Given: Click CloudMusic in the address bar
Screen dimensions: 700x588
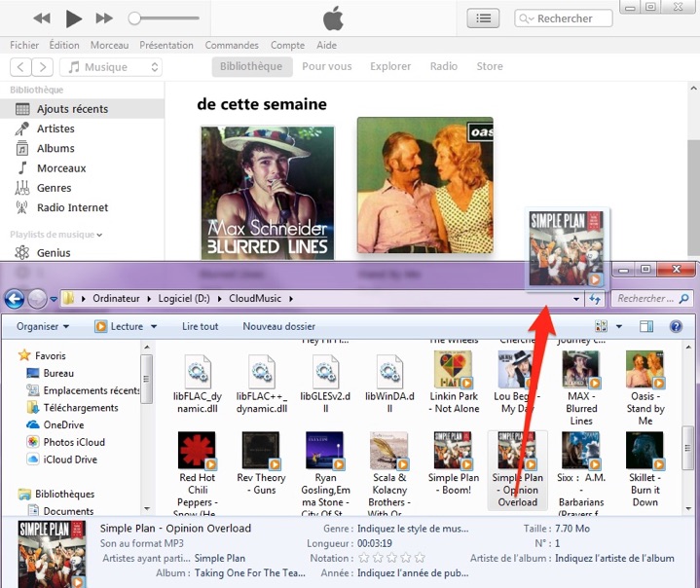Looking at the screenshot, I should 255,299.
